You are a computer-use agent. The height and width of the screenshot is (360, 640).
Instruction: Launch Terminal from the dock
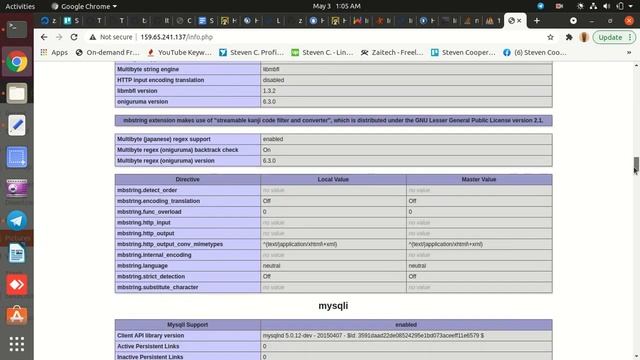pyautogui.click(x=17, y=29)
